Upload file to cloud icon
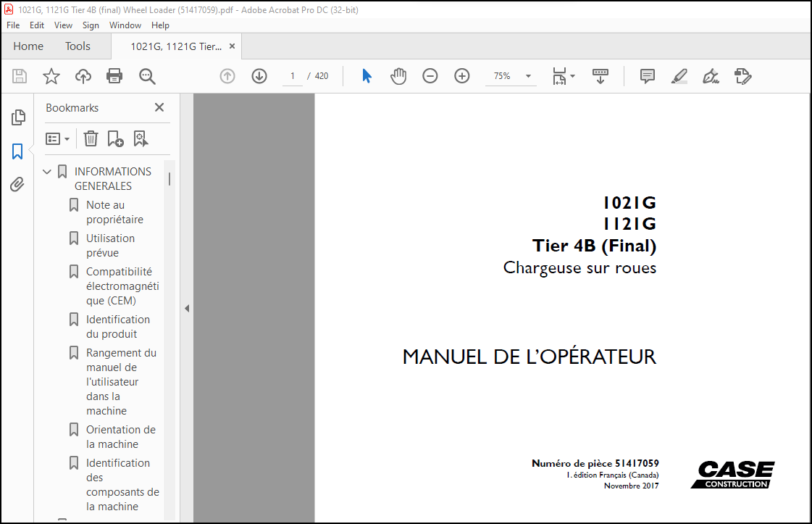Viewport: 812px width, 524px height. coord(83,76)
